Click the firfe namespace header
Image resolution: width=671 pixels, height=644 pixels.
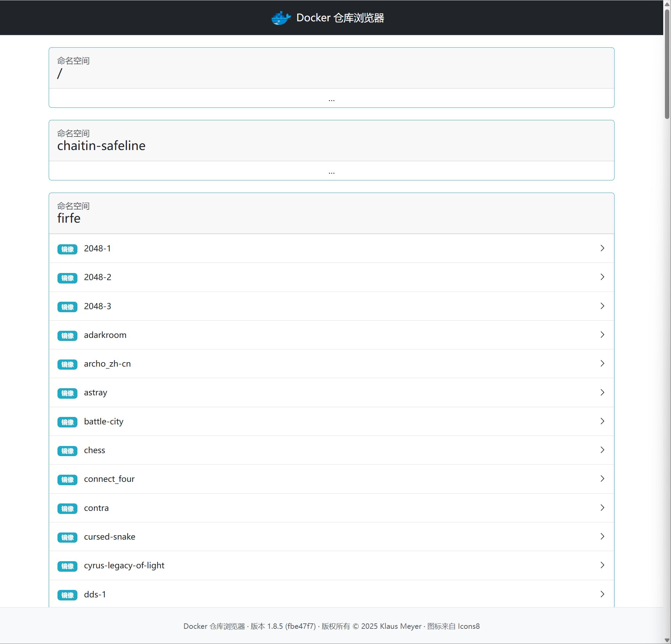pos(69,218)
